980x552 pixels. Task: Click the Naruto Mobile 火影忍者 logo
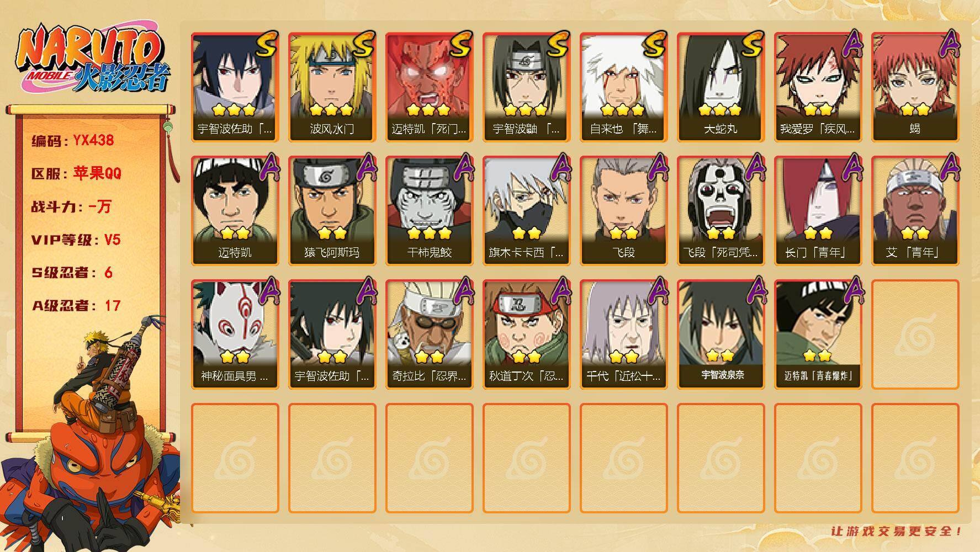click(93, 60)
